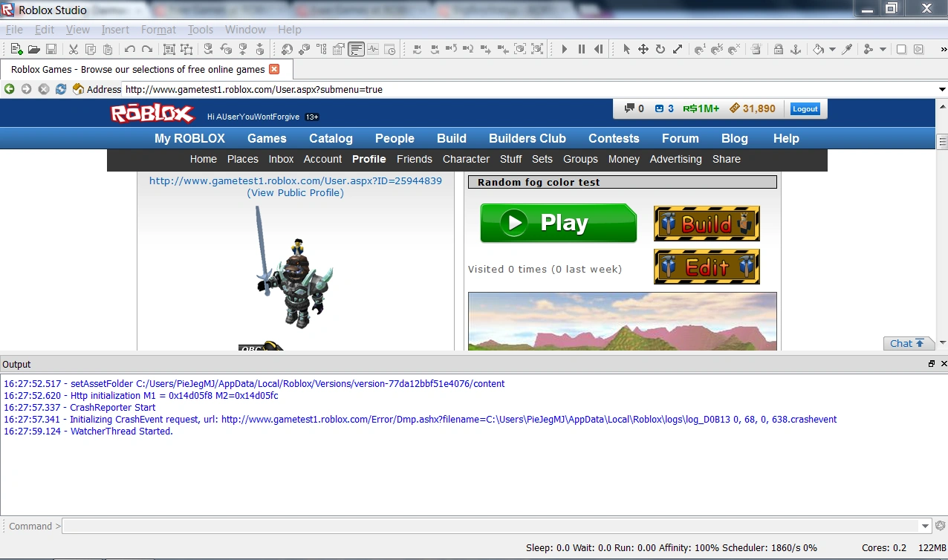Pause simulation with the Pause icon
Image resolution: width=948 pixels, height=560 pixels.
click(x=582, y=49)
